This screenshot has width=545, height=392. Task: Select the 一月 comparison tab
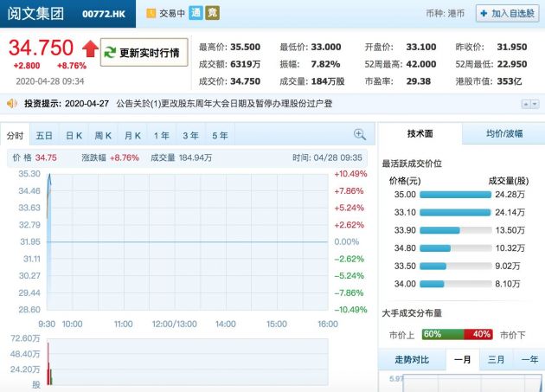[463, 359]
